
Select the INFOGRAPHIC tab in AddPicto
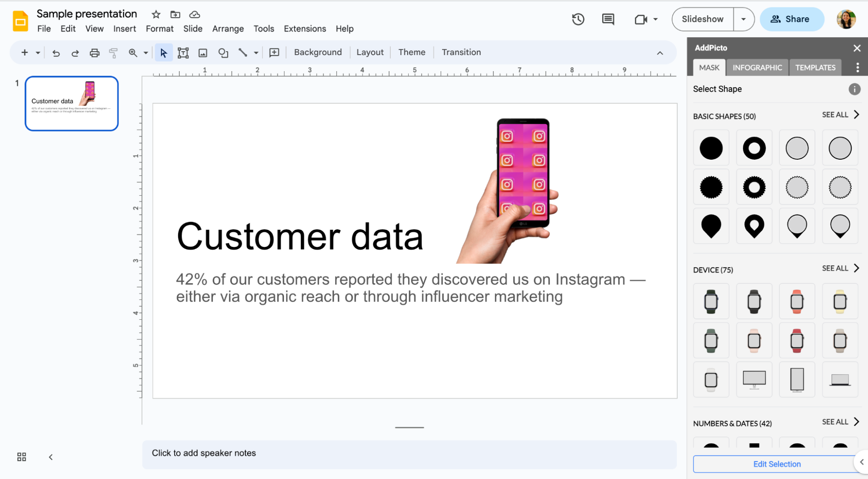tap(757, 67)
